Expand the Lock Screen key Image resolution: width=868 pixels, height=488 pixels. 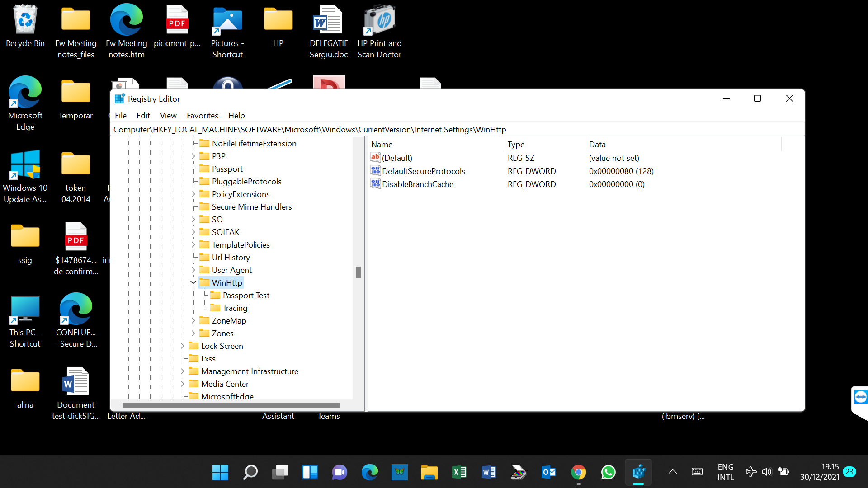183,346
